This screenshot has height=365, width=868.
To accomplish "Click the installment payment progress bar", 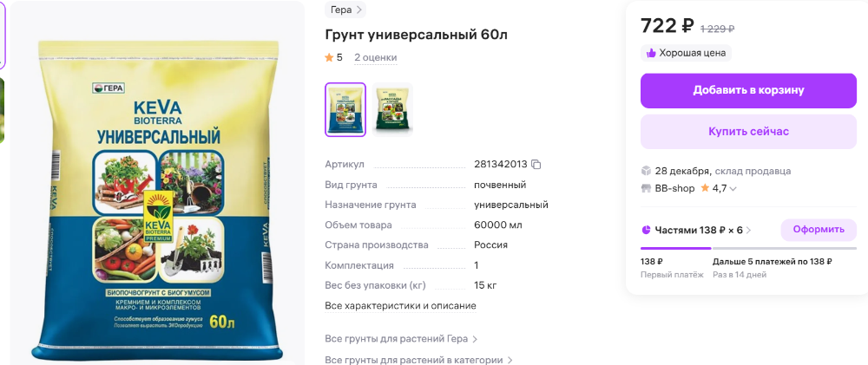I will coord(748,248).
